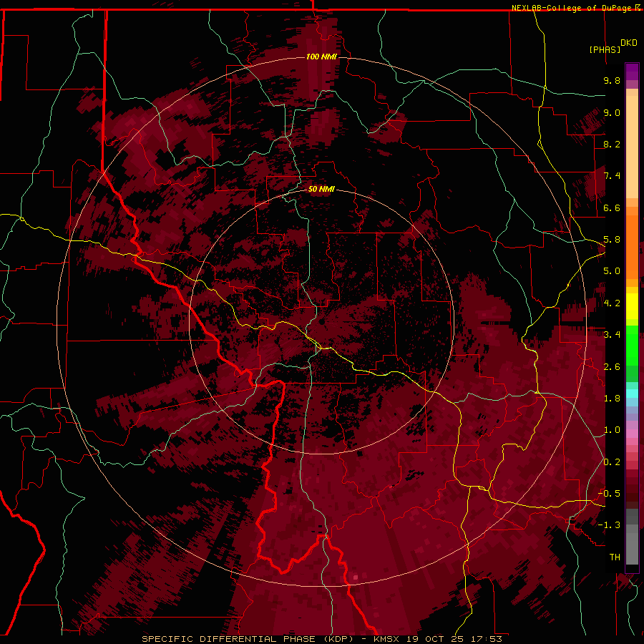This screenshot has width=644, height=644.
Task: Click the black radar site dot at center
Action: [x=322, y=322]
